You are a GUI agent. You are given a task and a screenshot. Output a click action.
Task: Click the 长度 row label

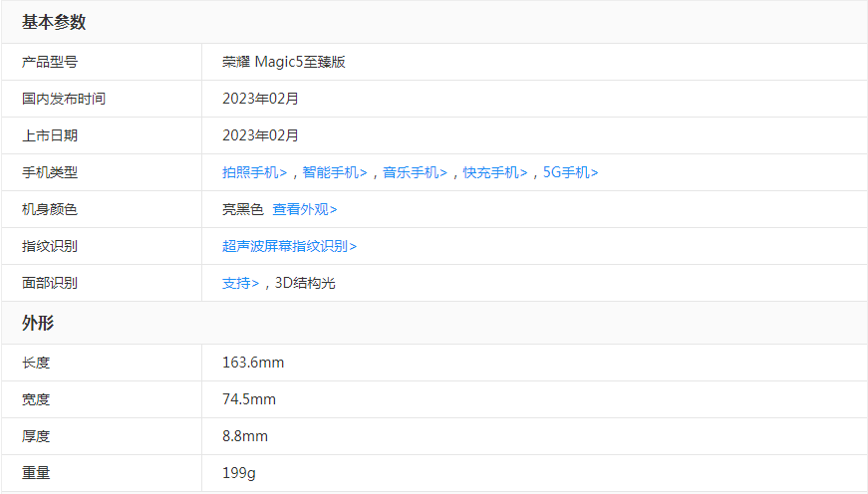(36, 363)
